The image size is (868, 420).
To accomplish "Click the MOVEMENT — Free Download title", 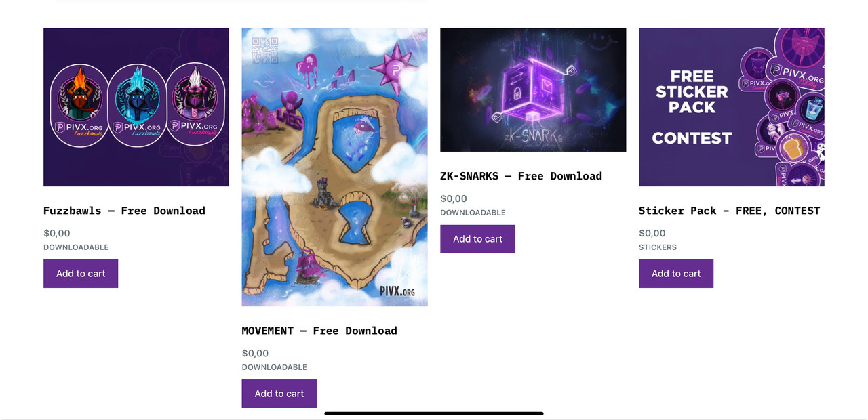I will tap(319, 331).
